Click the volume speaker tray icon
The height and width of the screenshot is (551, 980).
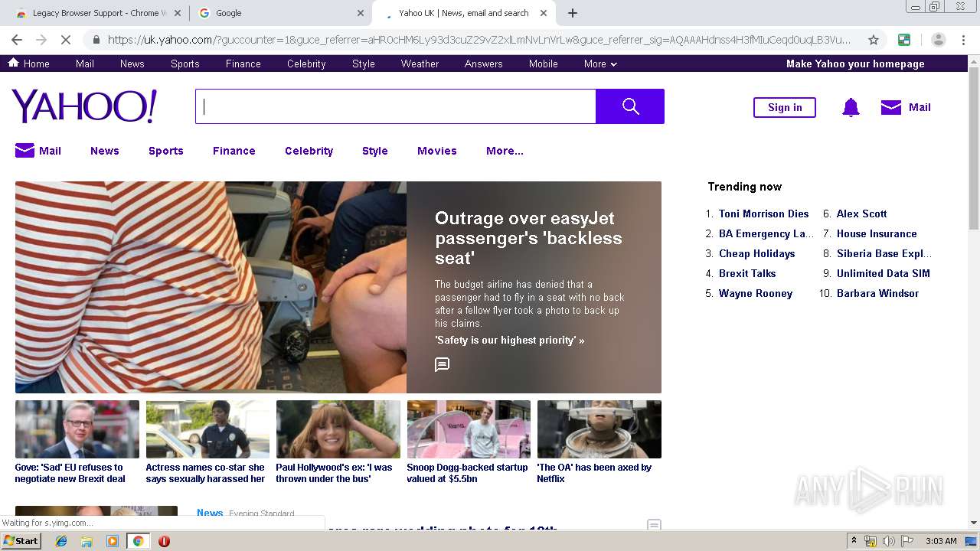(x=888, y=541)
